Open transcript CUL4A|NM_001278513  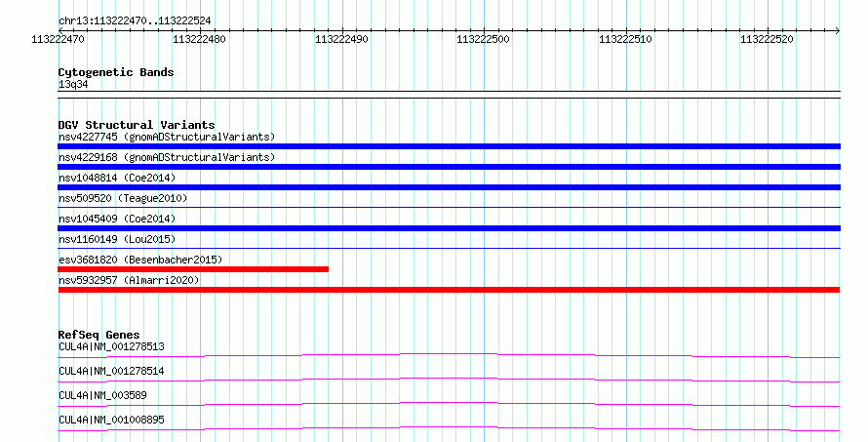pos(111,346)
